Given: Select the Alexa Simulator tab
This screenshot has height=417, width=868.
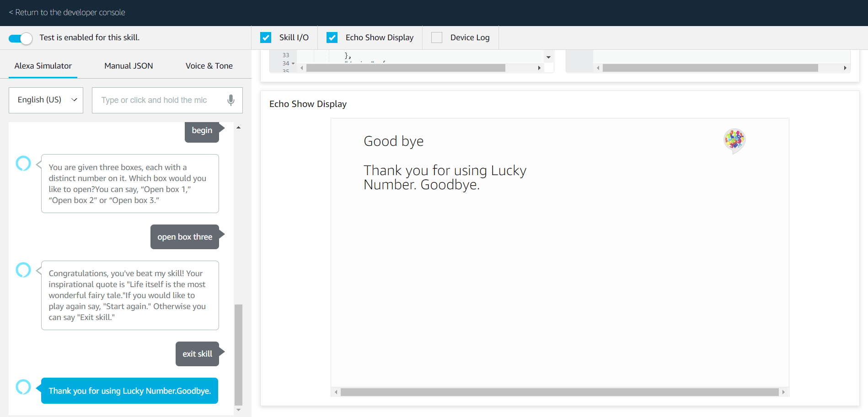Looking at the screenshot, I should (43, 66).
